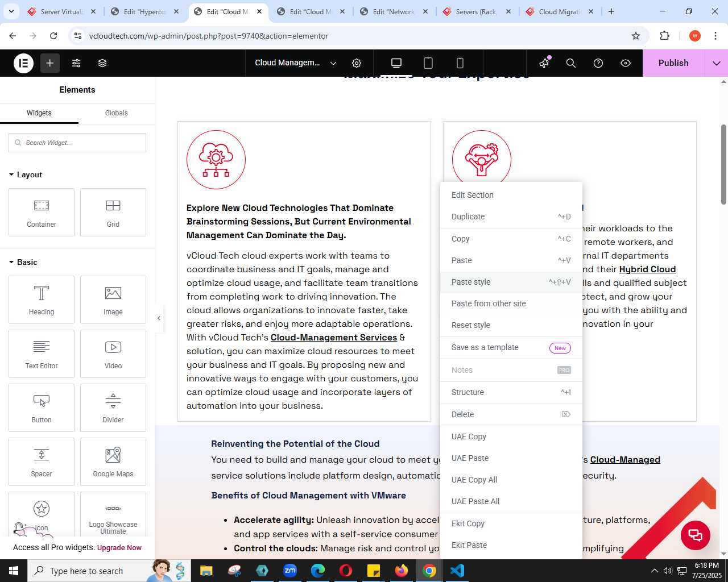Choose Duplicate from context menu
The width and height of the screenshot is (728, 582).
point(511,217)
